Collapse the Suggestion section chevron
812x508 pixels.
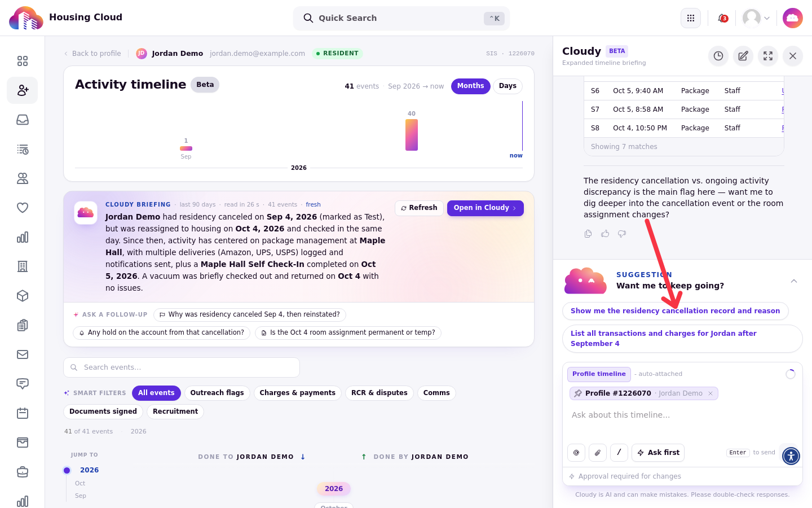click(794, 281)
